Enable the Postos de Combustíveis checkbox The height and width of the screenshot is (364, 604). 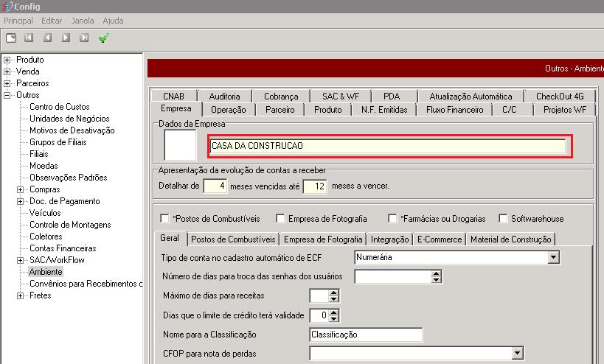164,219
